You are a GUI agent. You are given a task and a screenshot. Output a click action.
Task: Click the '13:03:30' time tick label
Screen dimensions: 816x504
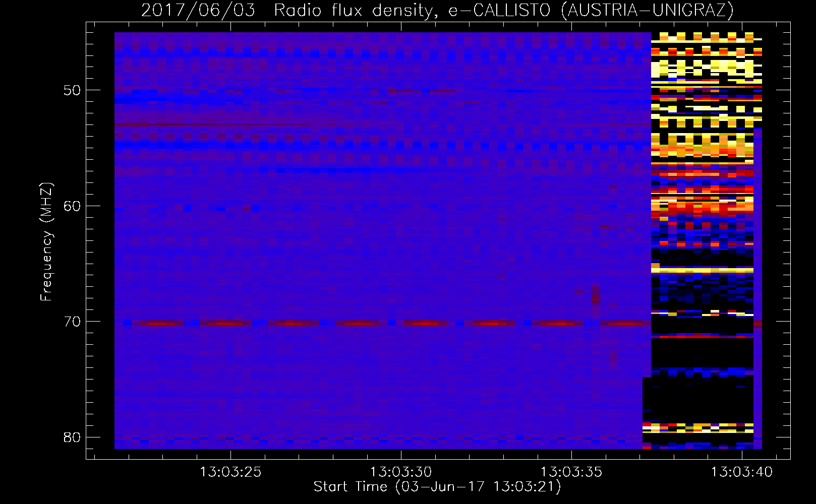click(401, 472)
